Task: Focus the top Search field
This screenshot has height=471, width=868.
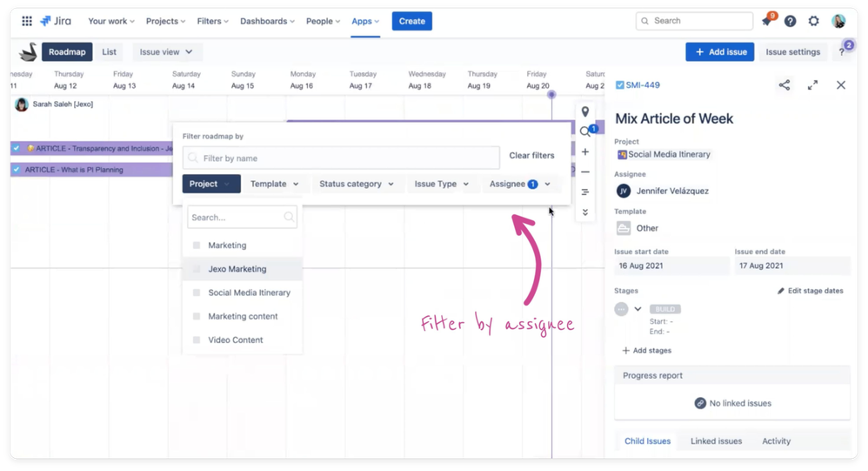Action: tap(694, 21)
